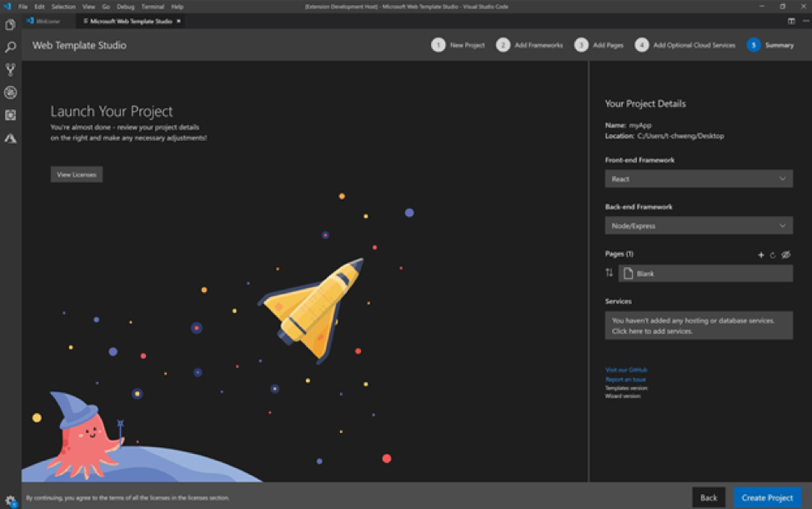The height and width of the screenshot is (509, 812).
Task: Open the Front-end Framework dropdown showing React
Action: coord(699,178)
